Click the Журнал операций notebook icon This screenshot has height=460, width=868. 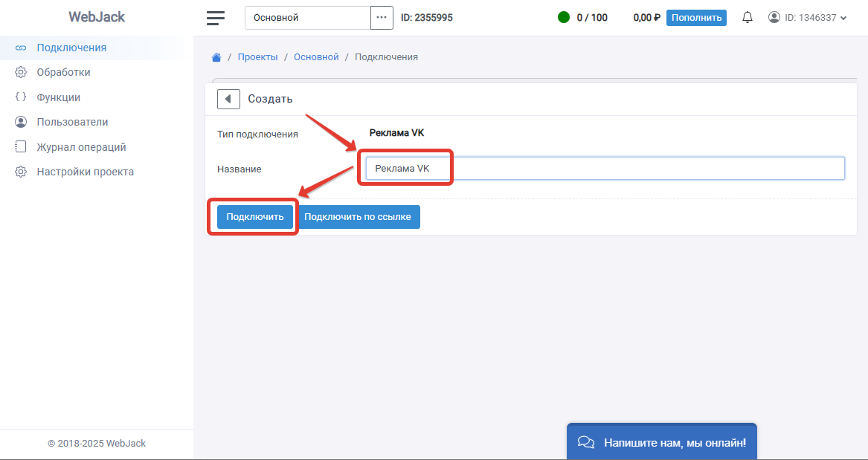[x=21, y=146]
